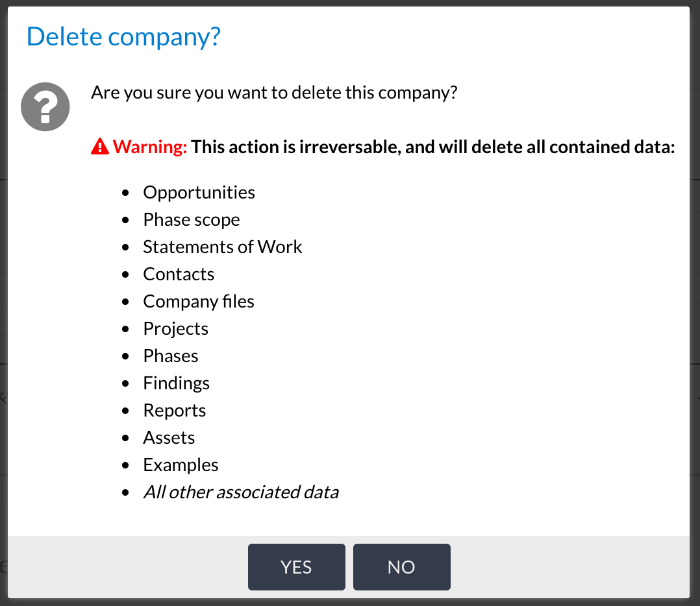The height and width of the screenshot is (606, 700).
Task: Click the "Opportunities" list item
Action: point(199,193)
